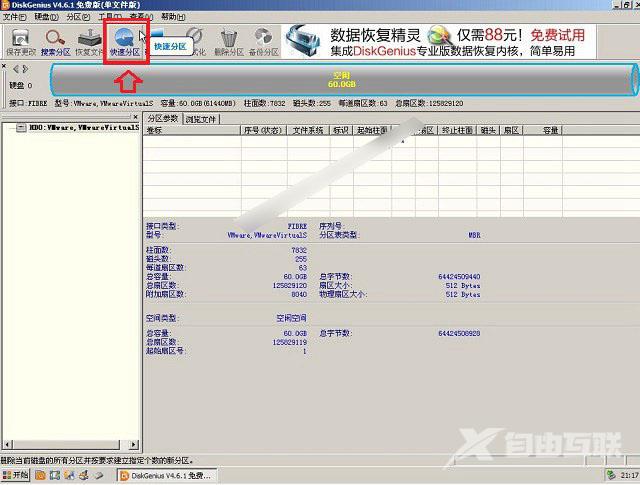Close the disk bar panel
This screenshot has height=485, width=640.
[x=4, y=66]
